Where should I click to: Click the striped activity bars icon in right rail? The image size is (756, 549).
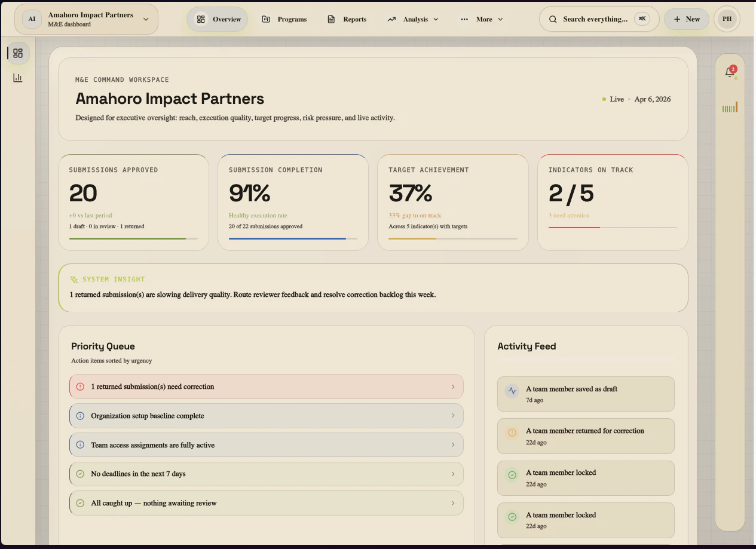click(730, 108)
